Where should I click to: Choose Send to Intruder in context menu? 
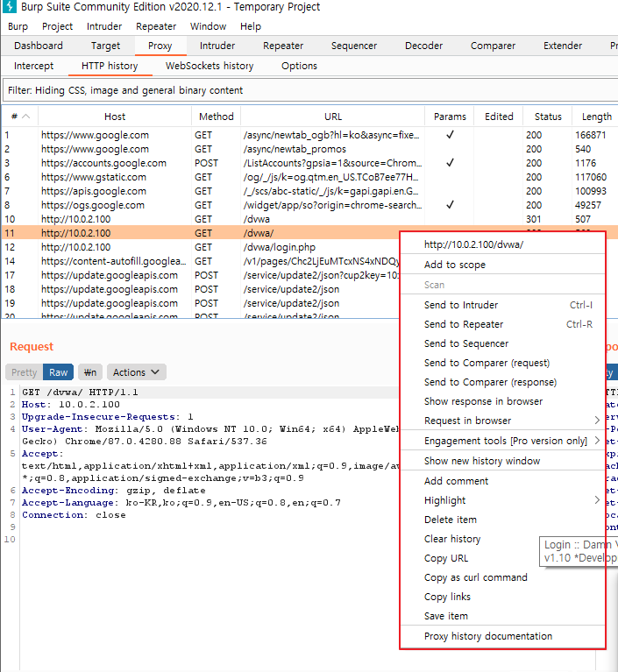pos(502,305)
